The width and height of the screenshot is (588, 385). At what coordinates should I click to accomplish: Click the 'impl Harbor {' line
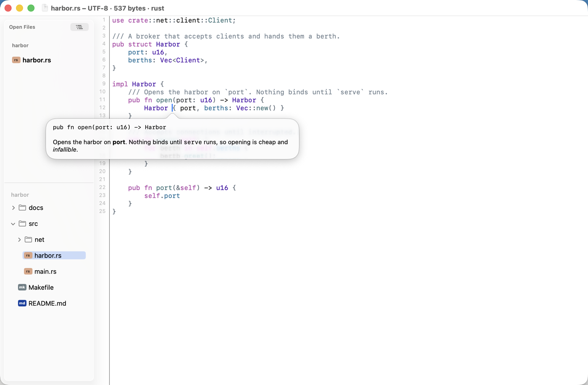[x=138, y=84]
